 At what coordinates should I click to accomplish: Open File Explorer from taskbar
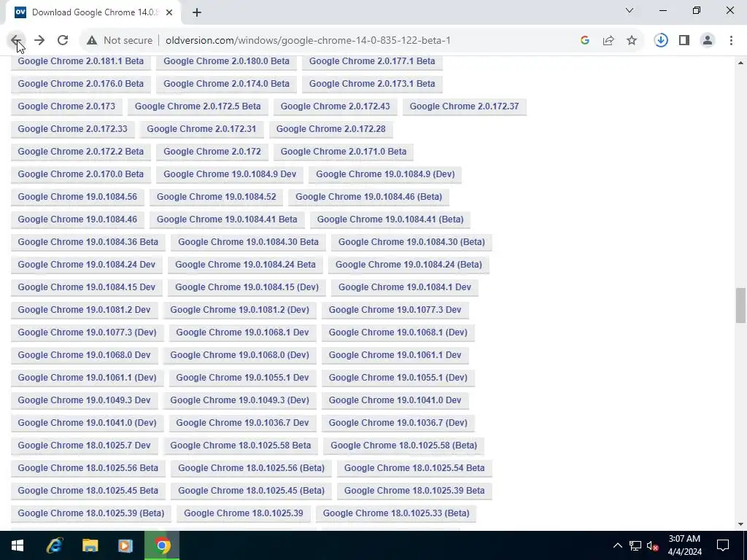[90, 545]
